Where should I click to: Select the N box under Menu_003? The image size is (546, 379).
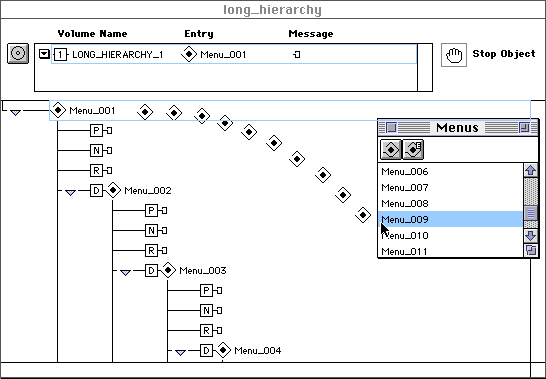point(206,310)
